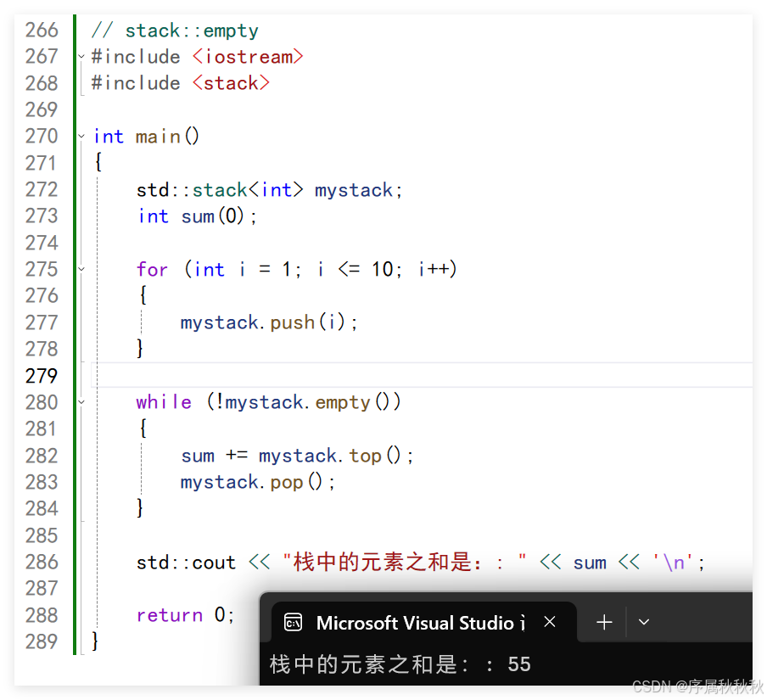The width and height of the screenshot is (767, 700).
Task: Click the '\n' character literal
Action: [x=673, y=563]
